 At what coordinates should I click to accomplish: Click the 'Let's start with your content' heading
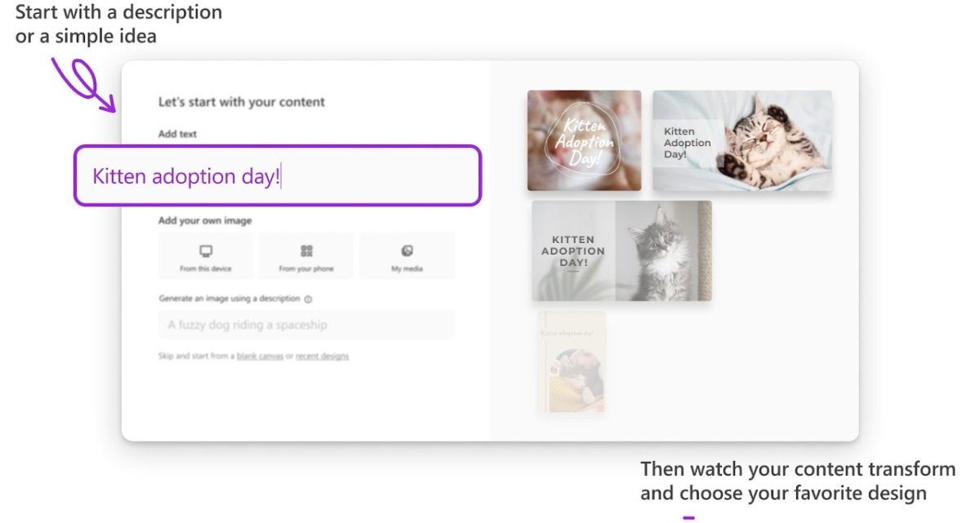coord(241,102)
